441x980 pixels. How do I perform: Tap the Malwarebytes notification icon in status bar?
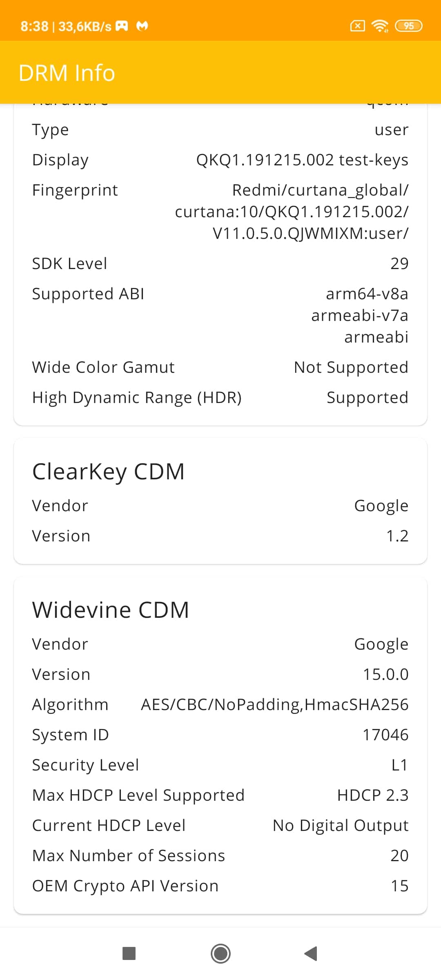[x=142, y=26]
